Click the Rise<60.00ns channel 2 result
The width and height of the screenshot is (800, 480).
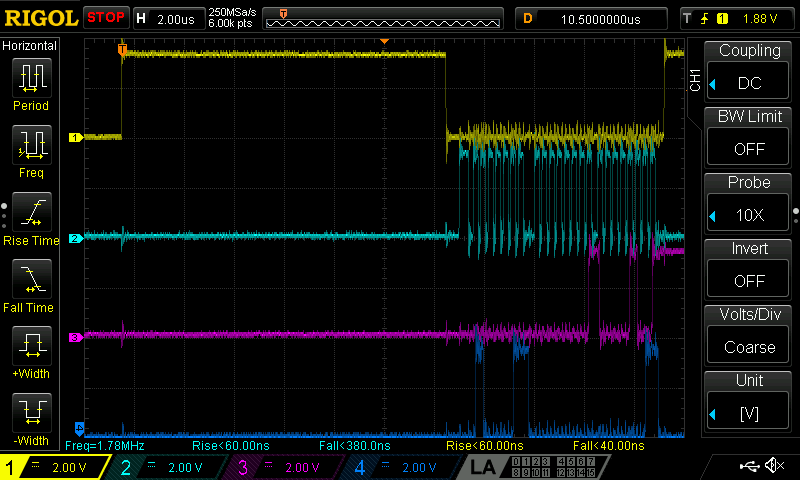tap(230, 446)
